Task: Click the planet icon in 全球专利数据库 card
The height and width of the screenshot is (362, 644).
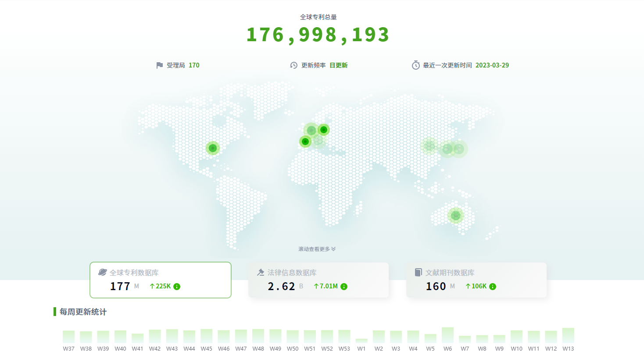Action: [x=103, y=272]
